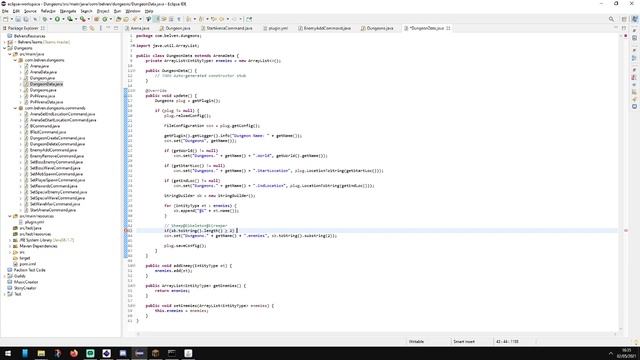Open Package Explorer View Menu
Screen dimensions: 640x360
(x=100, y=28)
